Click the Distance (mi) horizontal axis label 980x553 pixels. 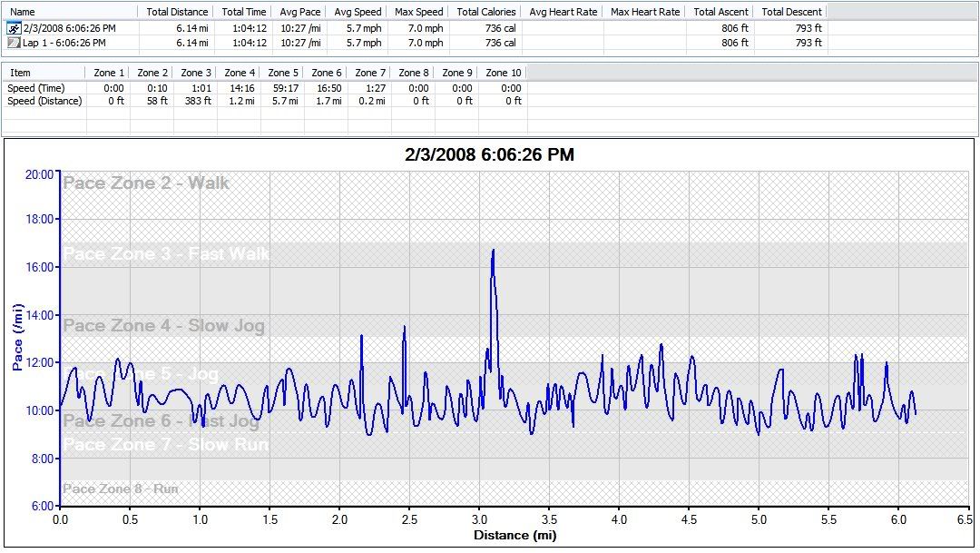(514, 535)
